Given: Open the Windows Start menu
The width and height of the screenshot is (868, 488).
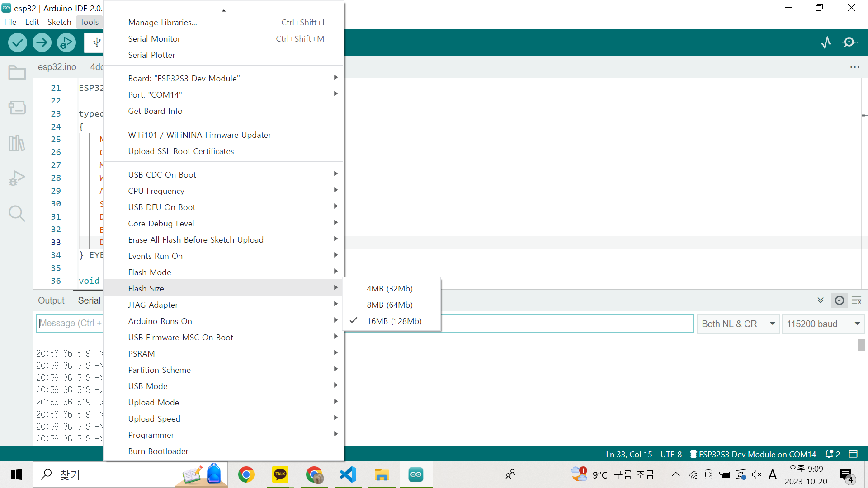Looking at the screenshot, I should [x=16, y=474].
